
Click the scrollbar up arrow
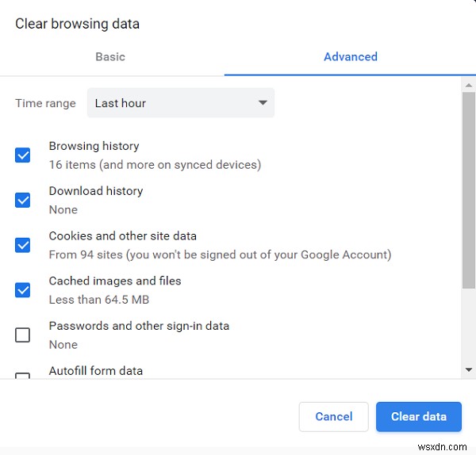[469, 86]
